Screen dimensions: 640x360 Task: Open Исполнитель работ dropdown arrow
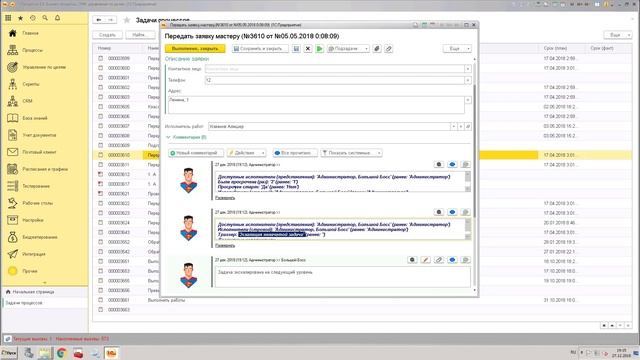[453, 127]
